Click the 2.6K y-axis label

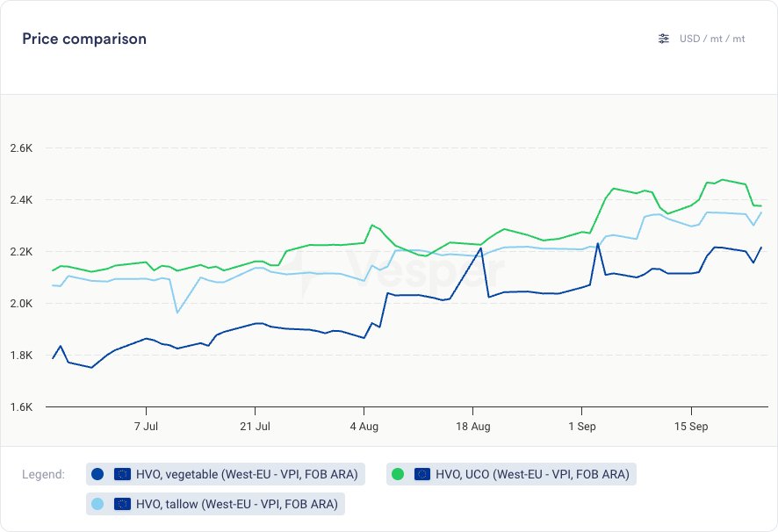click(x=21, y=148)
